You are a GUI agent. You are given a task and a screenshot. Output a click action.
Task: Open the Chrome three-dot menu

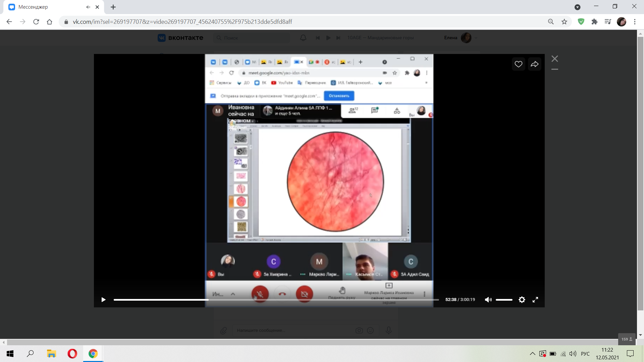[635, 22]
